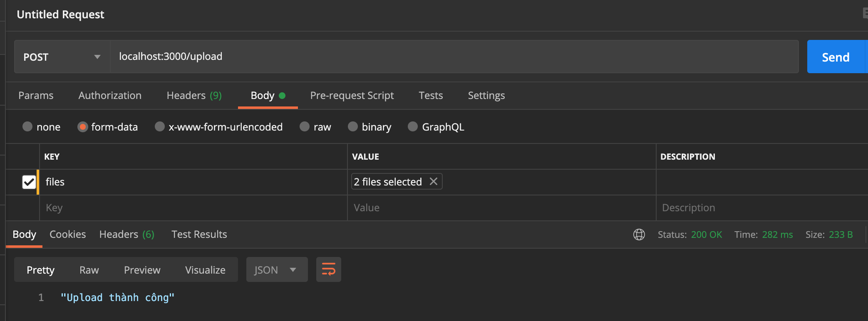Go to the Tests tab
Screen dimensions: 868x321
click(431, 96)
